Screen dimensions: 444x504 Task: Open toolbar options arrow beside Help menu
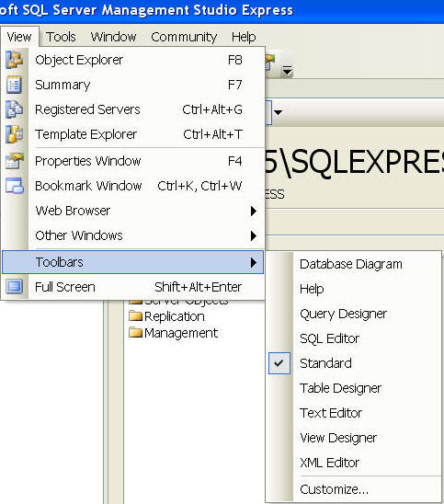click(287, 71)
